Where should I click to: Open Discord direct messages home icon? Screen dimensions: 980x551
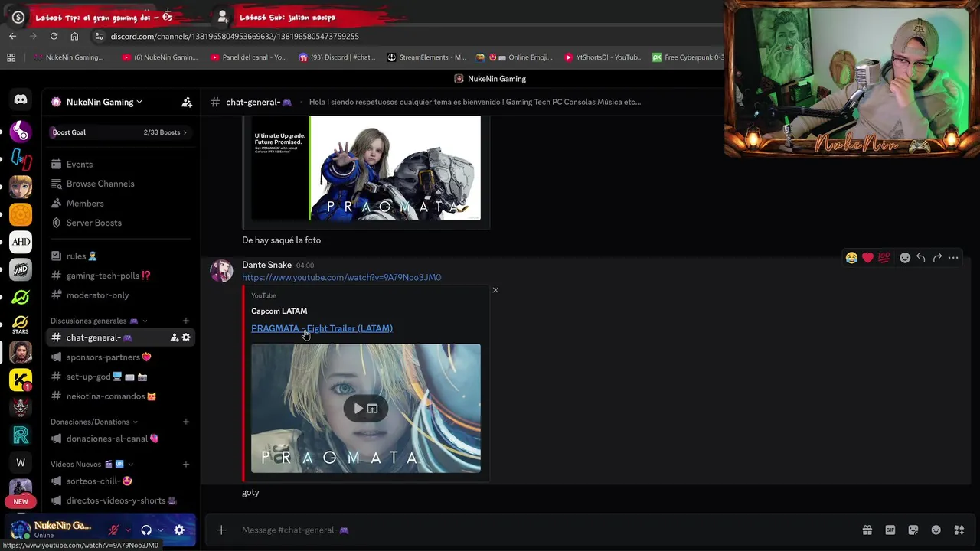click(21, 99)
